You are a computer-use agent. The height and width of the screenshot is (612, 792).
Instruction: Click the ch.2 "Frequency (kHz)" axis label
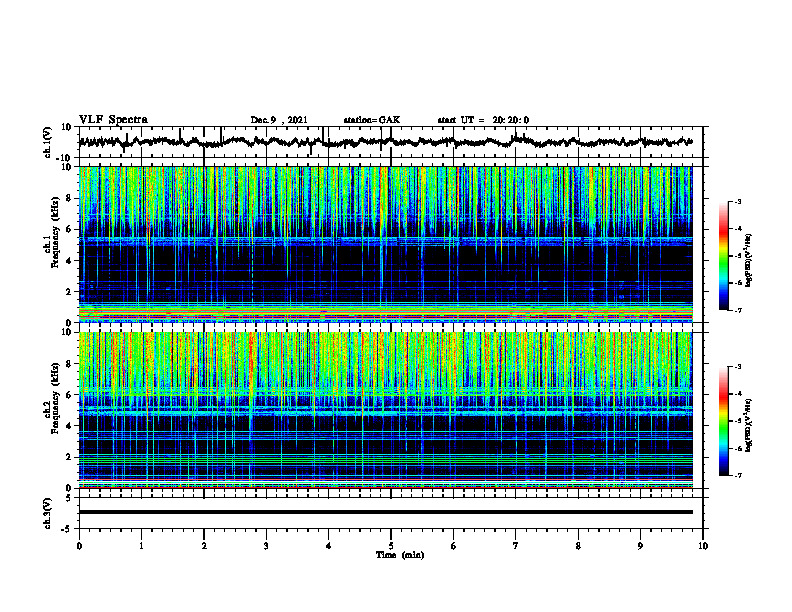click(x=55, y=398)
